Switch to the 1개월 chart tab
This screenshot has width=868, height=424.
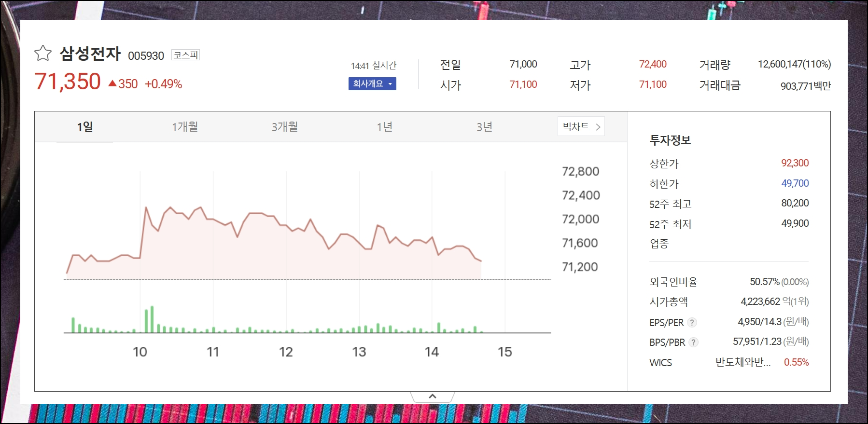coord(185,127)
